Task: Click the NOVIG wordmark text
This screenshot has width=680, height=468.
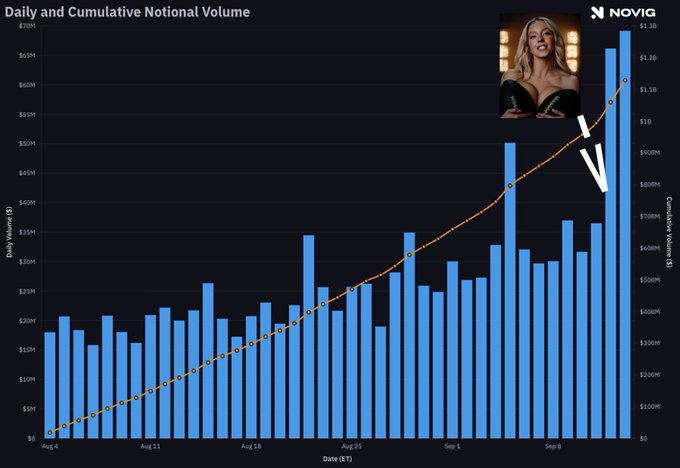Action: pos(632,13)
